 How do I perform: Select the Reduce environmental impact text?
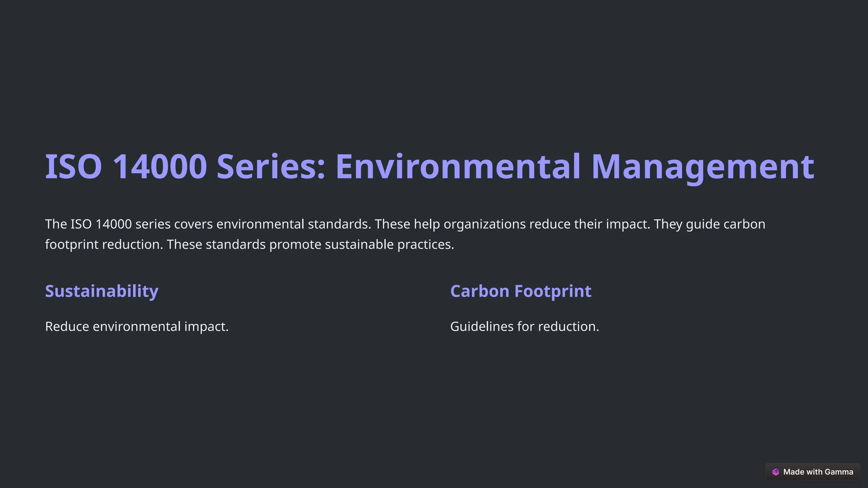[x=136, y=327]
